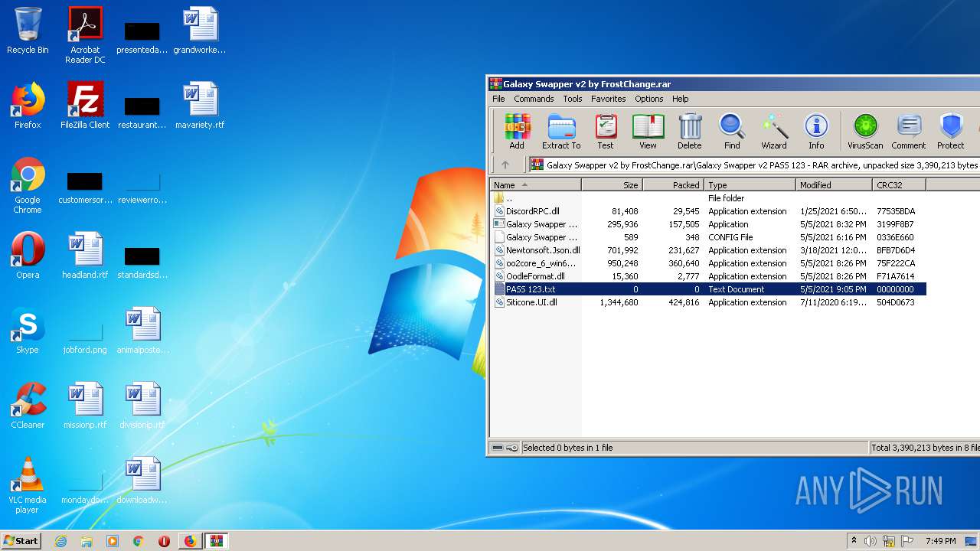Sort files by Modified column header
The image size is (980, 551).
pos(835,184)
